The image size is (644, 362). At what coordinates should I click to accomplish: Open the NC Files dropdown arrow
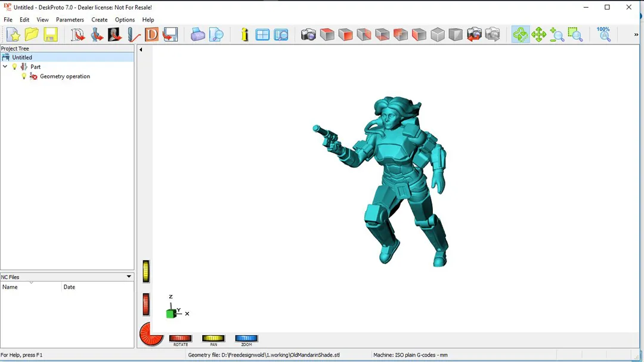point(129,277)
